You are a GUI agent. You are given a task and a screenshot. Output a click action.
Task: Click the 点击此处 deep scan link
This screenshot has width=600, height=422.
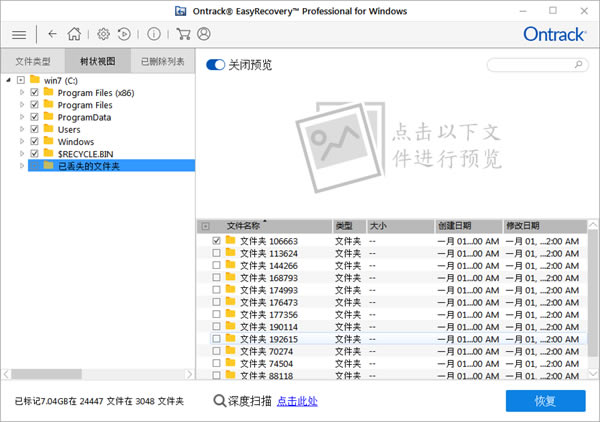click(297, 401)
